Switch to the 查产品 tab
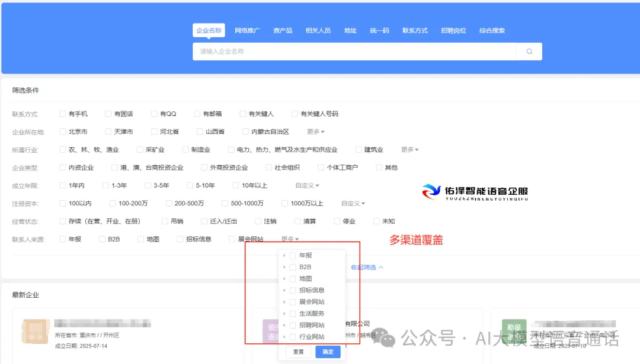Image resolution: width=640 pixels, height=364 pixels. point(283,30)
